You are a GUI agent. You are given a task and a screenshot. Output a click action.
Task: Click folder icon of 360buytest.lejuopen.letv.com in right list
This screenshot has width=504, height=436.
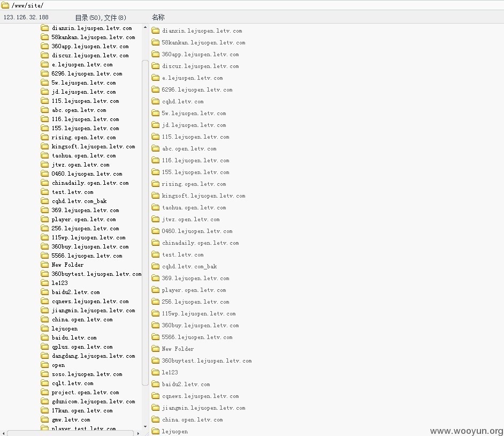pyautogui.click(x=156, y=360)
